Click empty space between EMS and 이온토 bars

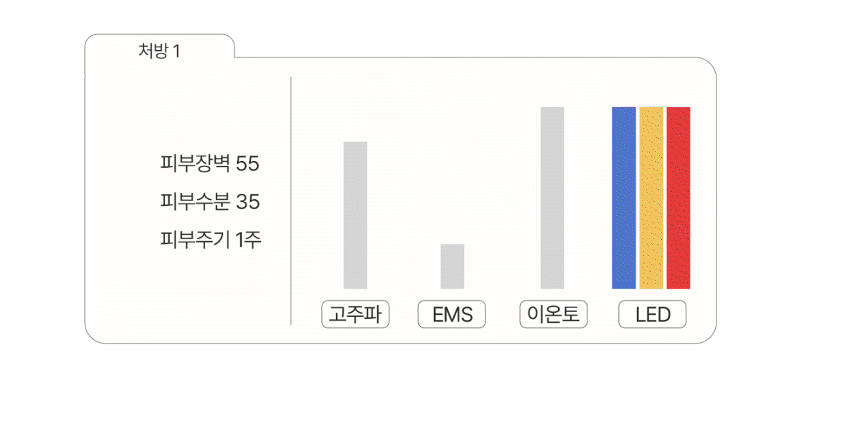(x=502, y=200)
